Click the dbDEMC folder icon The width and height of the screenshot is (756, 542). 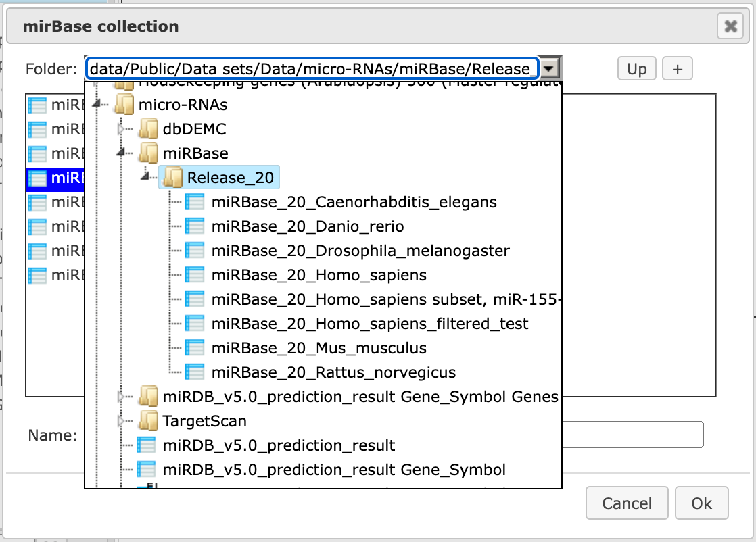149,129
